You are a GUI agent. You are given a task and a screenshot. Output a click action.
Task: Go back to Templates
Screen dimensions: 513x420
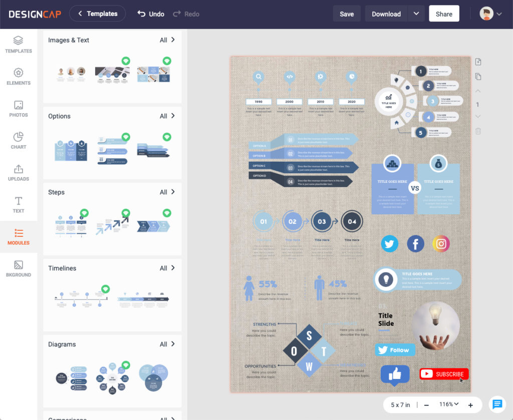click(x=98, y=14)
